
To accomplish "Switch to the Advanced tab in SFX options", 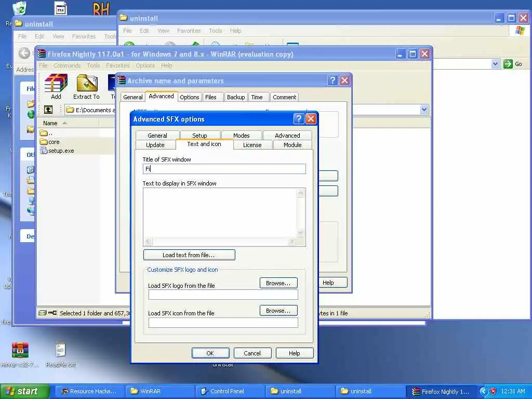I will 287,136.
